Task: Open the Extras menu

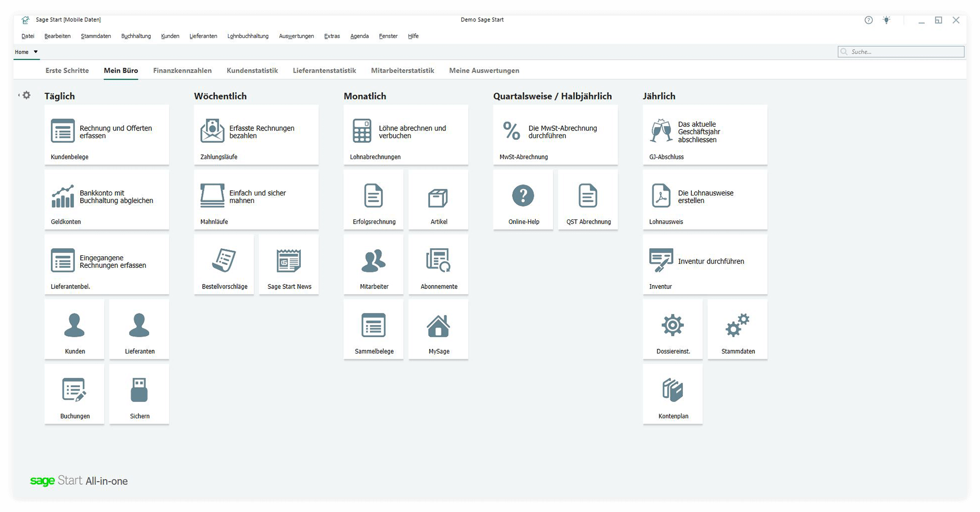Action: (332, 36)
